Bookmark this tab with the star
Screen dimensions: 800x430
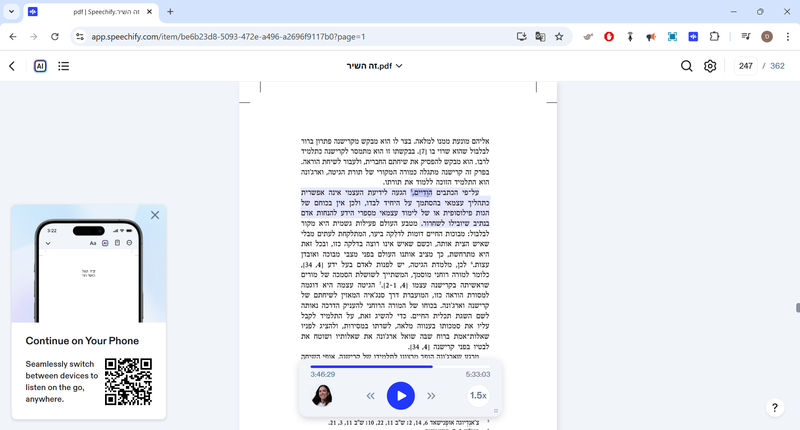click(x=559, y=37)
